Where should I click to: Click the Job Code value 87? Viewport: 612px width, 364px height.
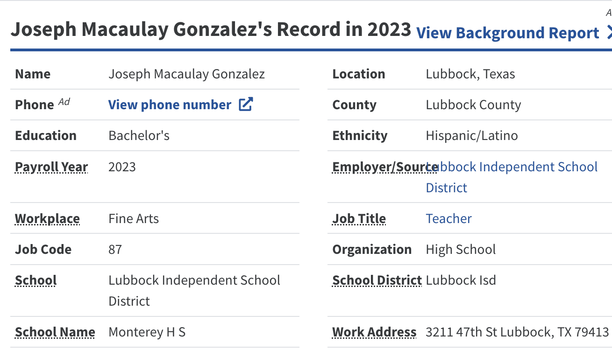click(115, 249)
